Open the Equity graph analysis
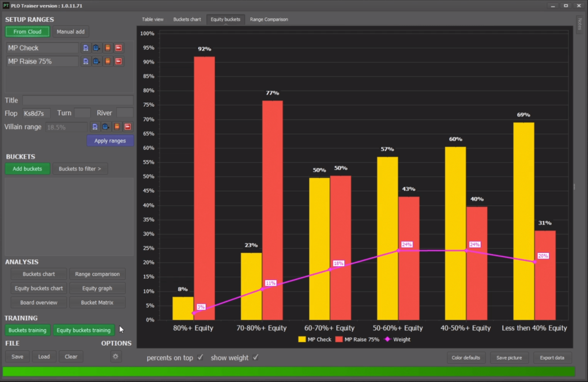The width and height of the screenshot is (588, 382). (x=97, y=288)
